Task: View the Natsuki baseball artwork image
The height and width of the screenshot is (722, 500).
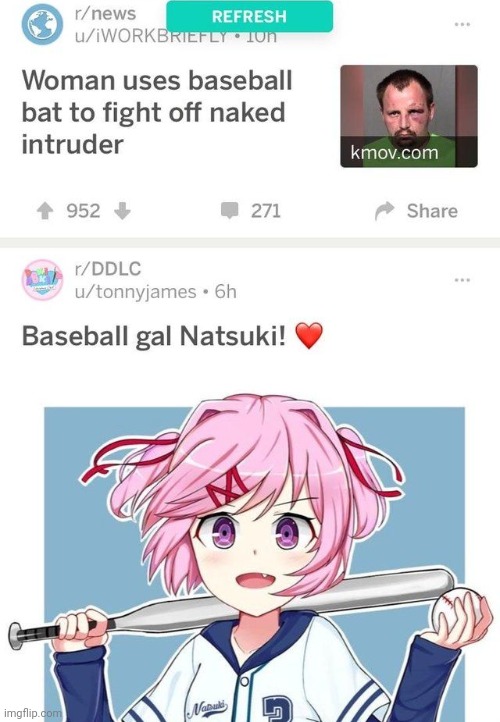Action: [250, 557]
